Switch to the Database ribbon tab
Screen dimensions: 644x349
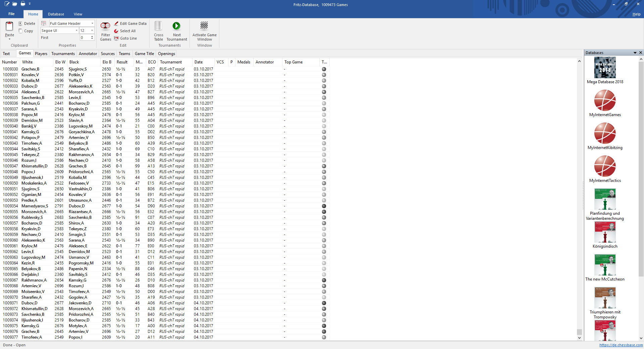[56, 14]
